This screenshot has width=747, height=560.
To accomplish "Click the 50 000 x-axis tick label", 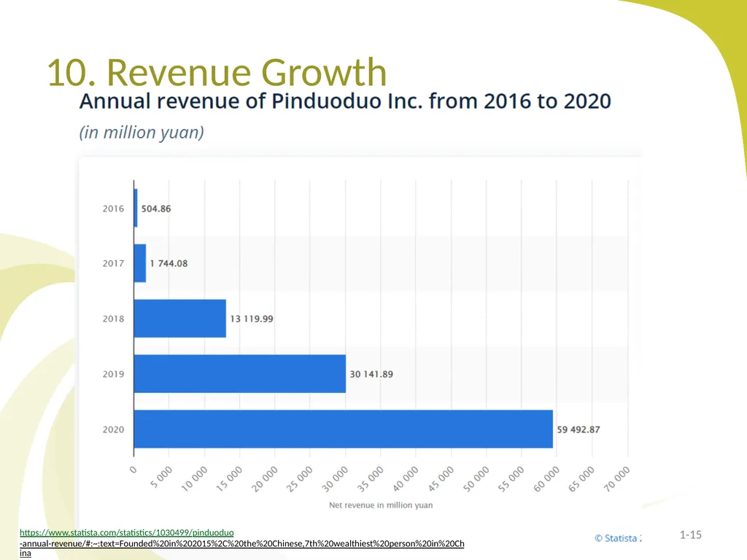I will (476, 478).
